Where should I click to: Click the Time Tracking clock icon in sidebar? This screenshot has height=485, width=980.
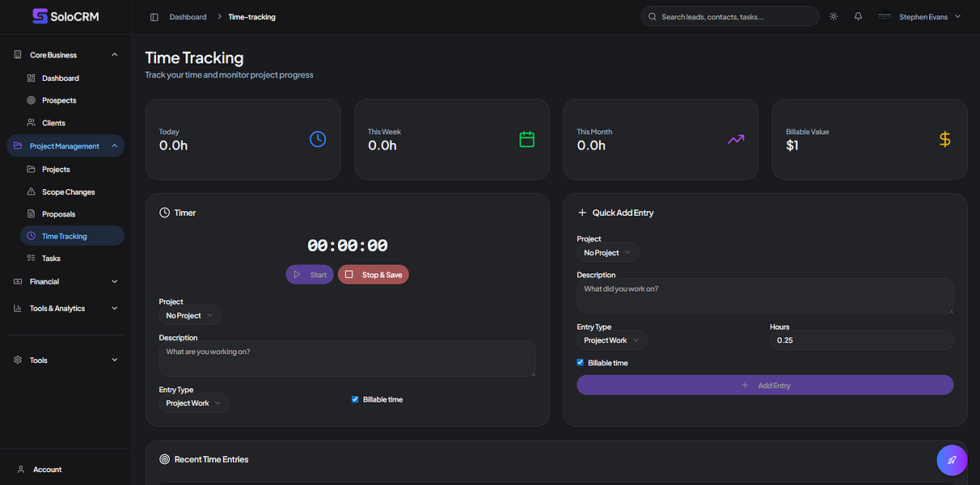click(31, 236)
